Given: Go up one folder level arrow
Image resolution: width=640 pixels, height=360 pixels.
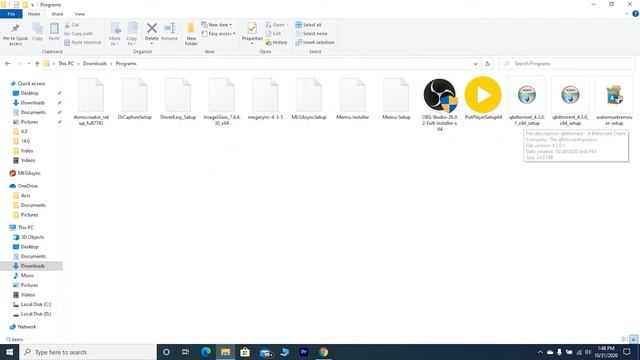Looking at the screenshot, I should (x=37, y=64).
